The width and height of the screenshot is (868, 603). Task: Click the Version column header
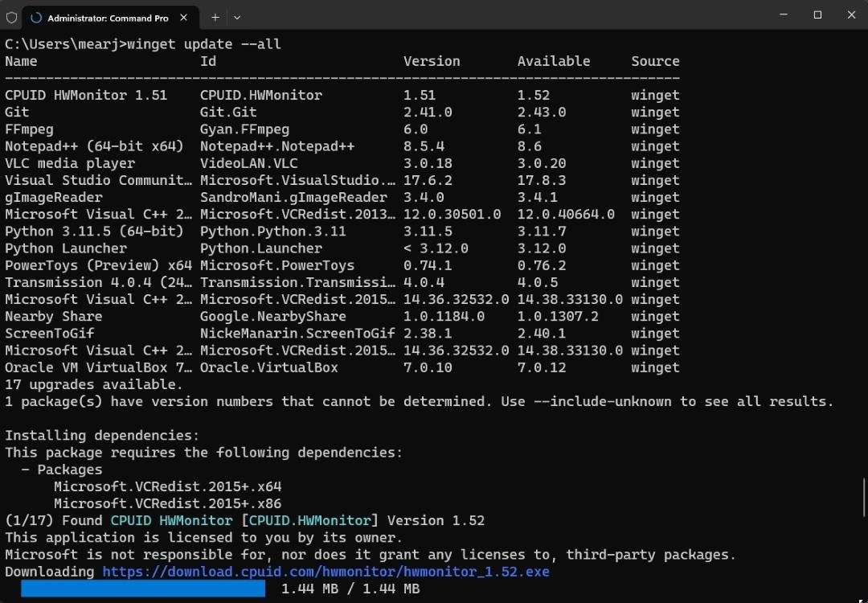click(432, 61)
